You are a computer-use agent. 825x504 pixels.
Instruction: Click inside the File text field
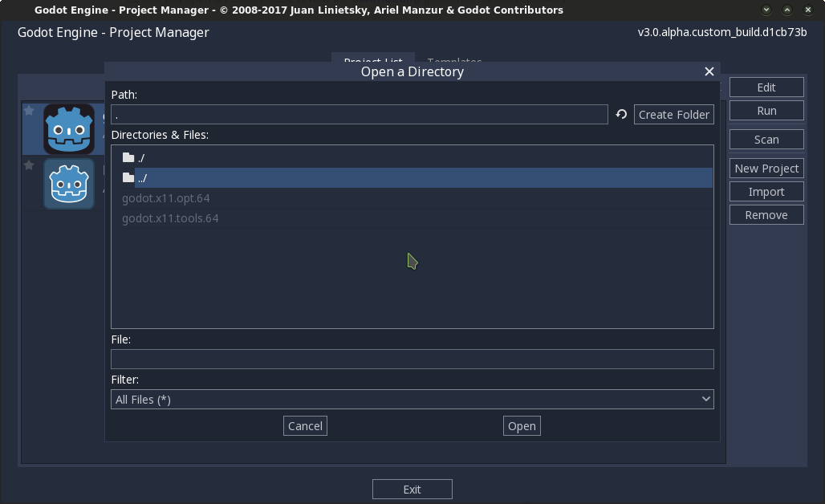coord(412,359)
